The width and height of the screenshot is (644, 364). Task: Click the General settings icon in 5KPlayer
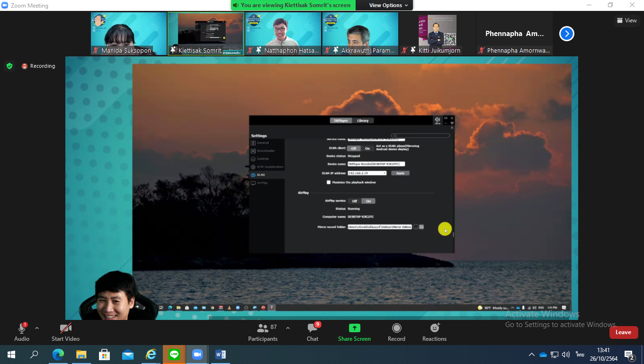click(x=253, y=143)
